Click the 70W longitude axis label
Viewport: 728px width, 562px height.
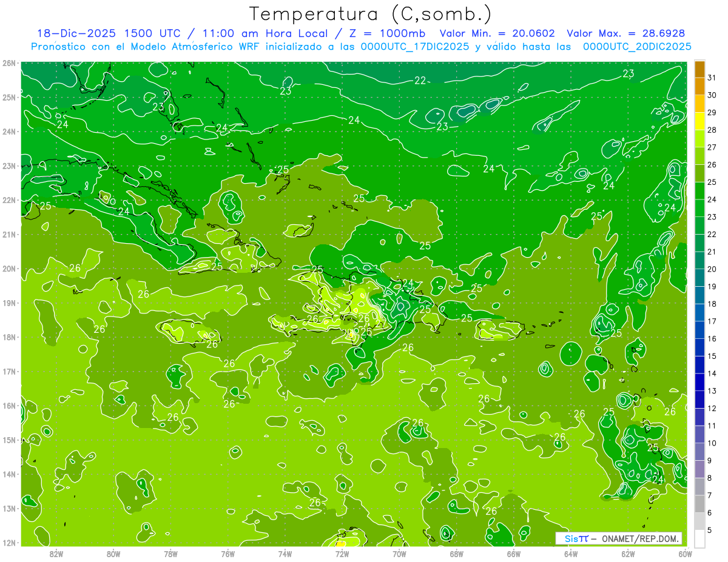[399, 554]
